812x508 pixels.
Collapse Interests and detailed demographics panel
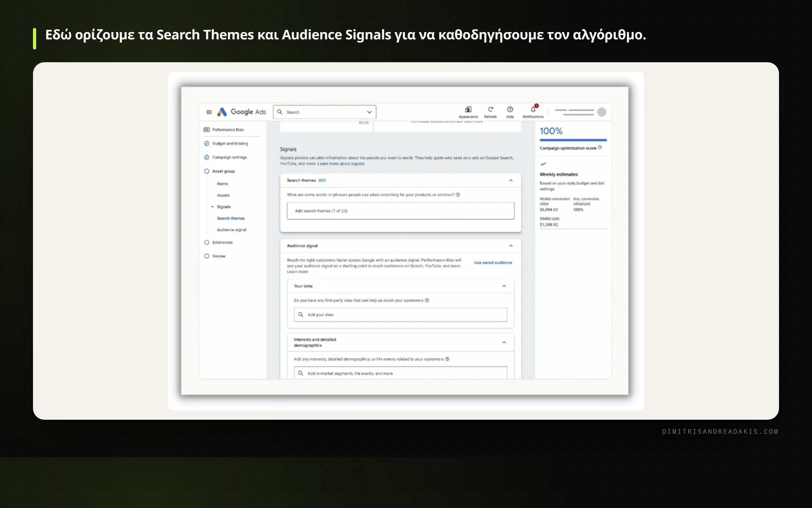click(x=504, y=342)
